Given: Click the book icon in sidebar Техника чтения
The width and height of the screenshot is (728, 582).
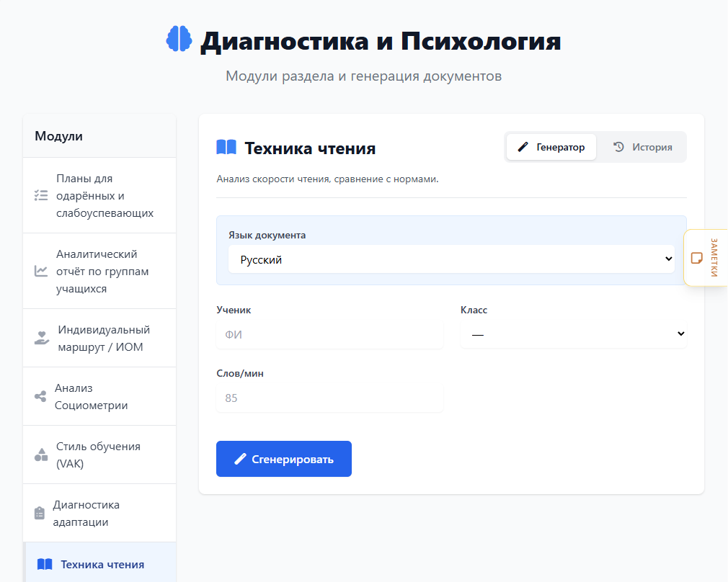Looking at the screenshot, I should pos(45,565).
